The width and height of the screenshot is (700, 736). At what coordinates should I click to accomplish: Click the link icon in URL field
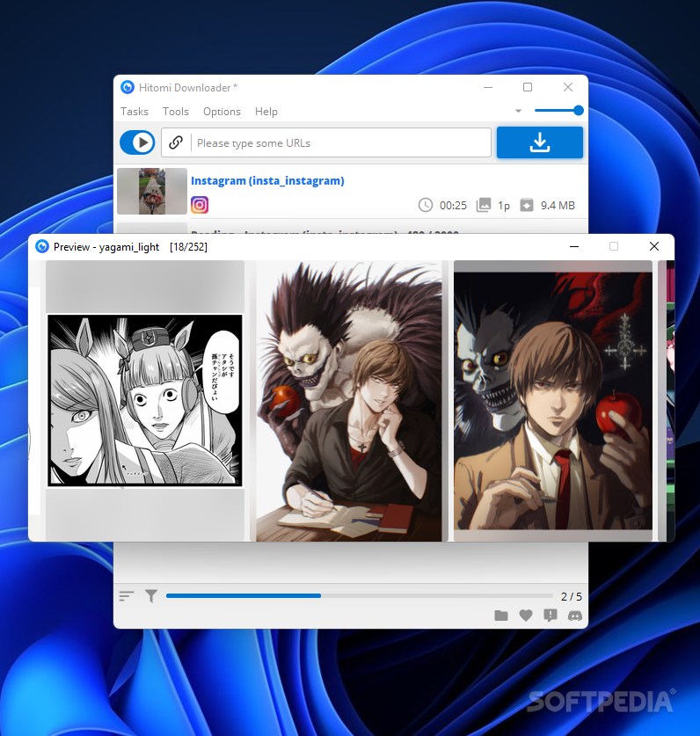click(176, 142)
